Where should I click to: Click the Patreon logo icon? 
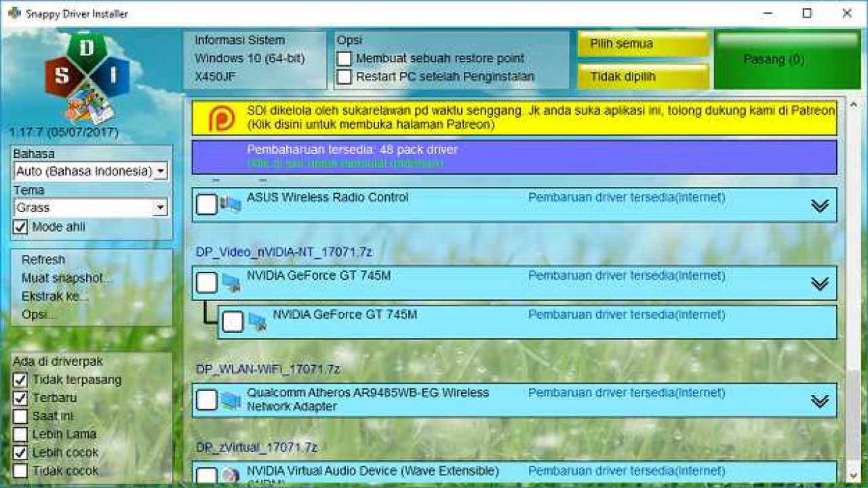tap(221, 118)
